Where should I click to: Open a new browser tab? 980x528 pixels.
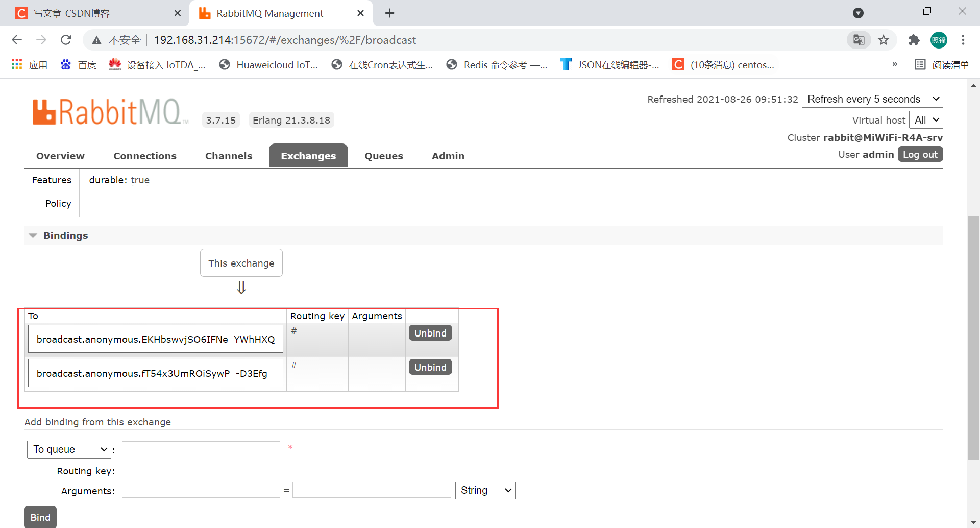(x=389, y=13)
